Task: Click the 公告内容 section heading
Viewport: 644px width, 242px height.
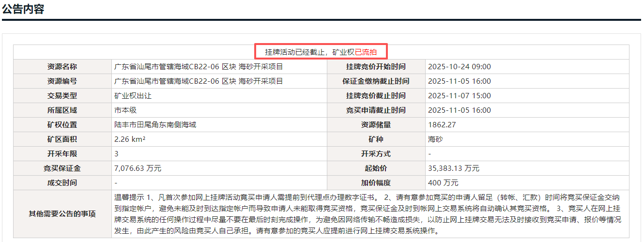Action: point(23,9)
